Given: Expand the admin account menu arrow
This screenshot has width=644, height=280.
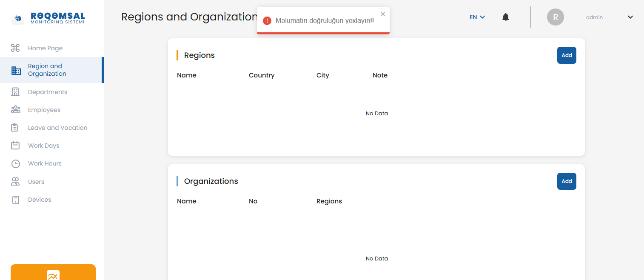Looking at the screenshot, I should (630, 17).
